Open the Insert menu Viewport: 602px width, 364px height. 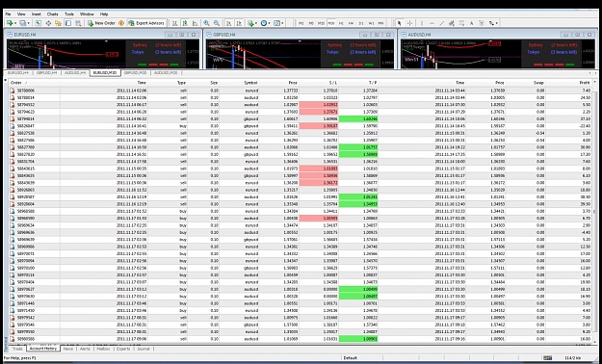click(37, 14)
